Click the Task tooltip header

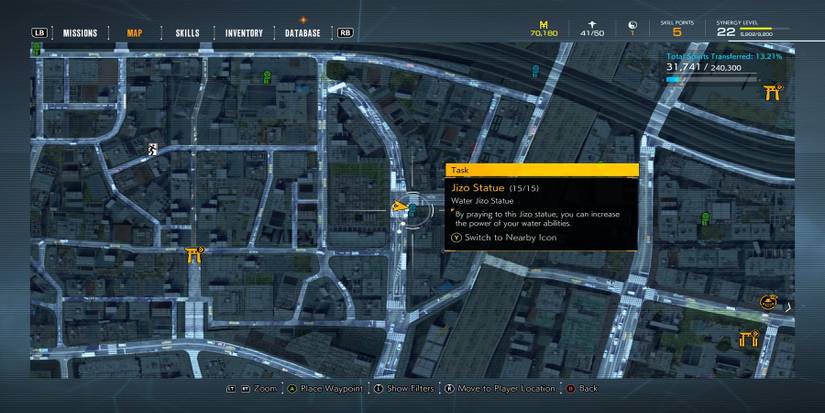[x=542, y=170]
